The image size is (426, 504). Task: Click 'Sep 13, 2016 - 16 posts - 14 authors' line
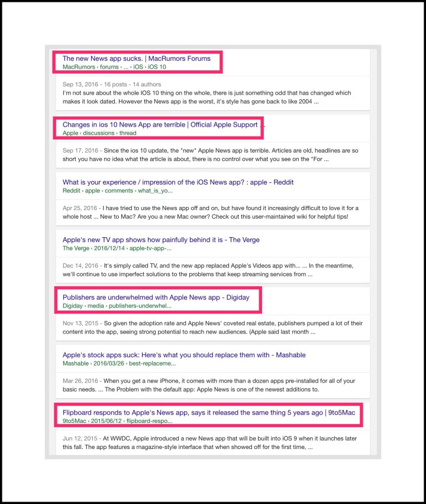pos(112,84)
